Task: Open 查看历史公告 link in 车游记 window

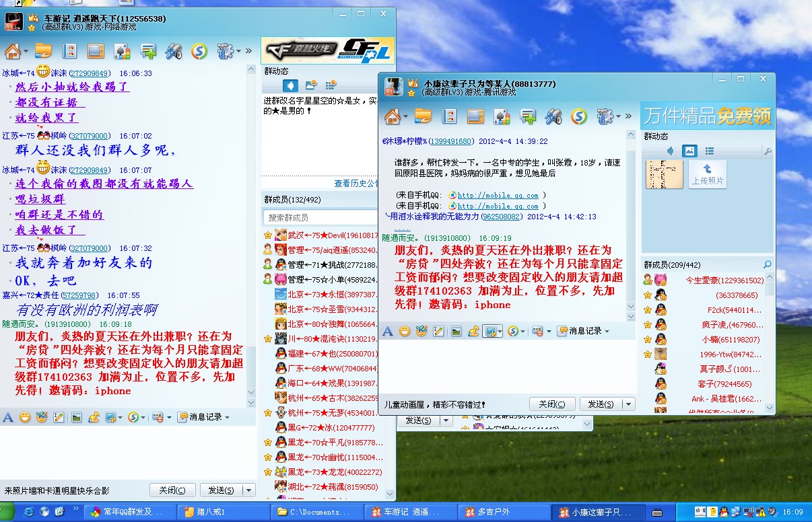Action: 356,183
